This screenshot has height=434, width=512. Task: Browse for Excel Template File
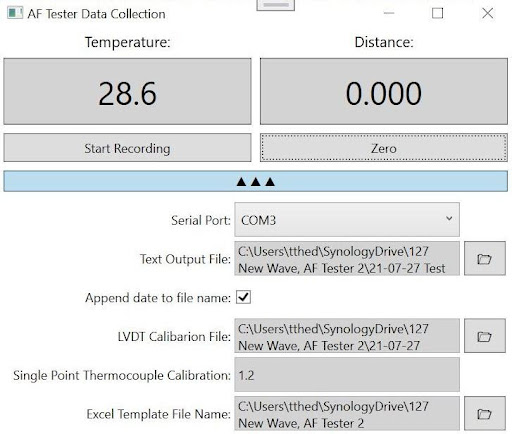(x=485, y=413)
